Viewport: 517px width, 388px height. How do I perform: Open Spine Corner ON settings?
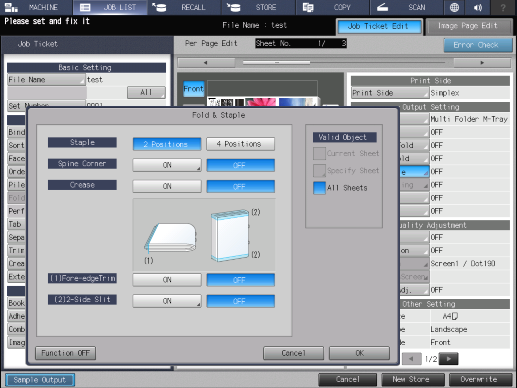coord(167,165)
